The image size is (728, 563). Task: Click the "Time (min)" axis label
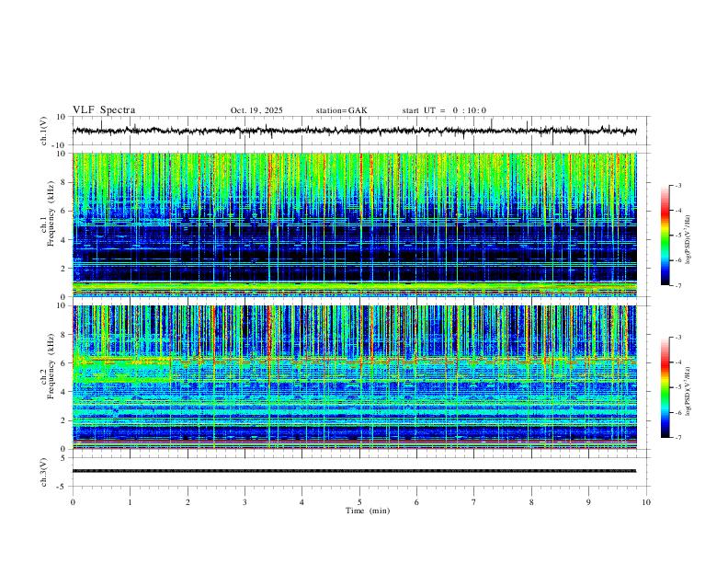point(368,511)
